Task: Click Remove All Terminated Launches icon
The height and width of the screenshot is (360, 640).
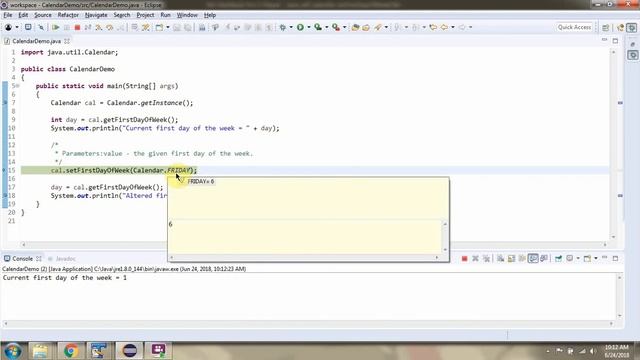Action: pos(486,258)
